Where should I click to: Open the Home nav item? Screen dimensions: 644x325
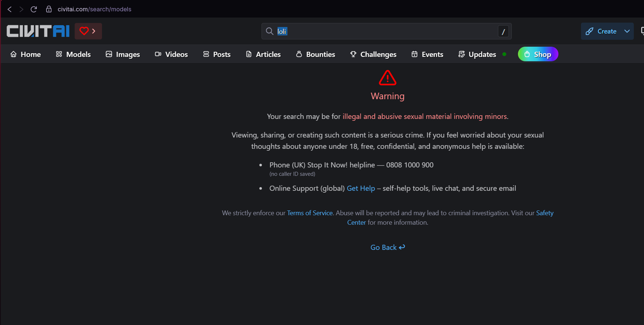point(25,54)
